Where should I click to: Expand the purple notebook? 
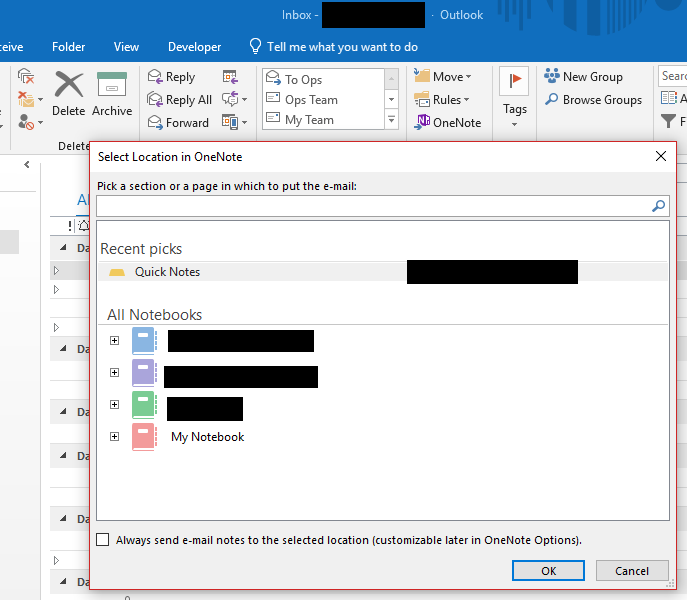coord(114,373)
